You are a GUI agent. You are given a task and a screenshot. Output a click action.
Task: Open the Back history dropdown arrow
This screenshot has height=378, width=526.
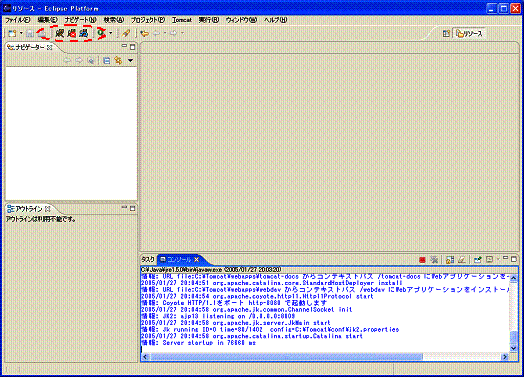click(165, 33)
